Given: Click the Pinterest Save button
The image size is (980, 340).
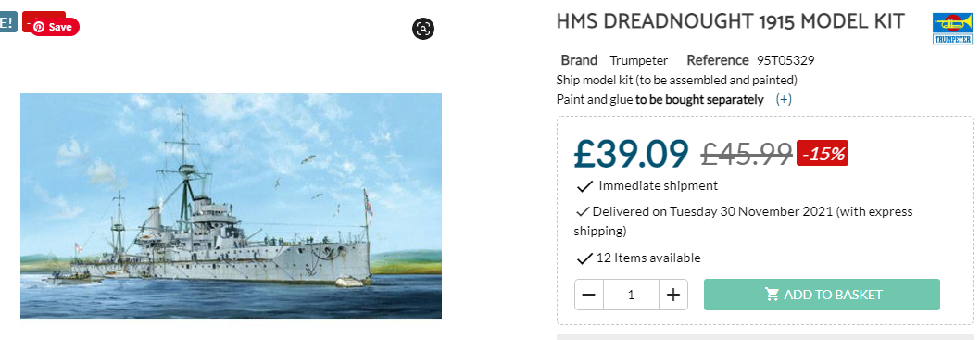Looking at the screenshot, I should (55, 27).
